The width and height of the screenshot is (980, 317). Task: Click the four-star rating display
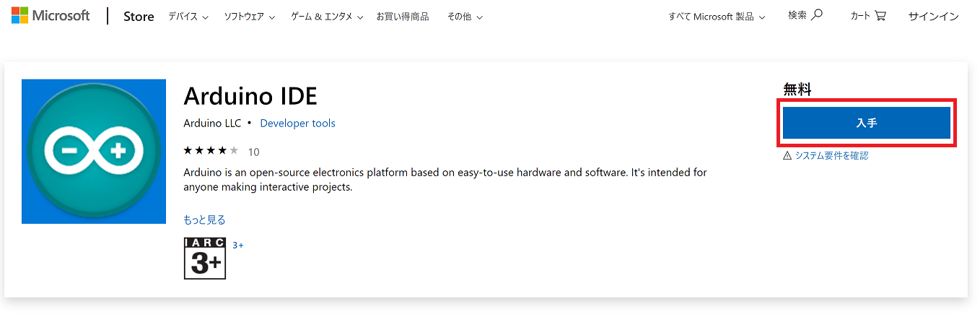[211, 151]
